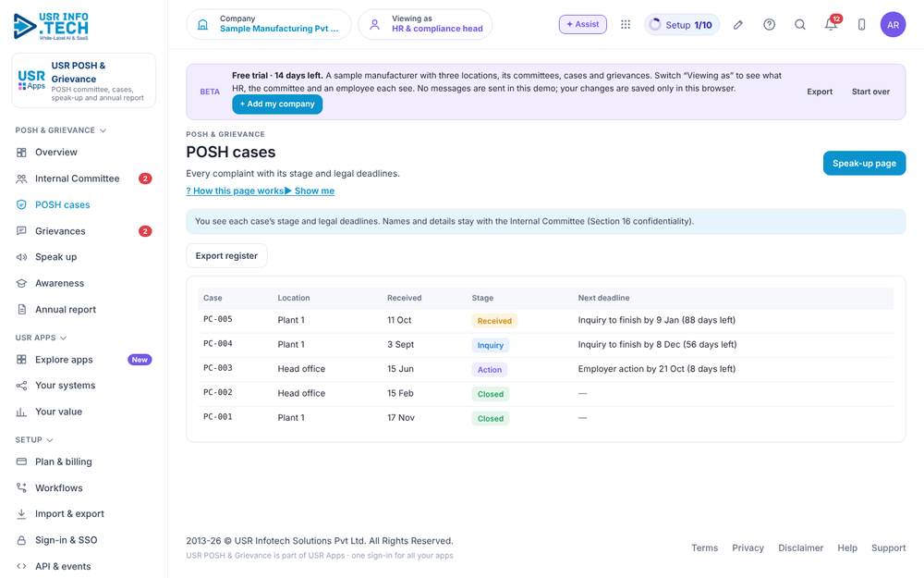Click the Assist button
Screen dimensions: 924x578
pos(582,24)
